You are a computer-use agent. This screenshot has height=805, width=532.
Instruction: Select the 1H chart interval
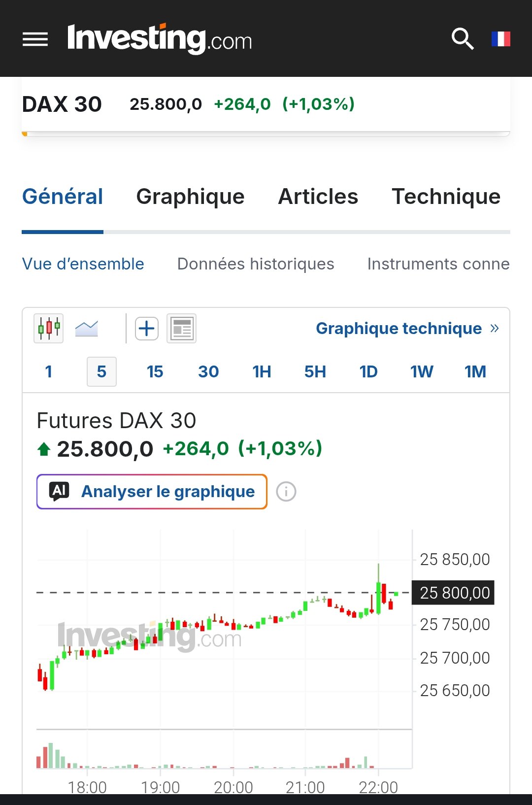[262, 371]
